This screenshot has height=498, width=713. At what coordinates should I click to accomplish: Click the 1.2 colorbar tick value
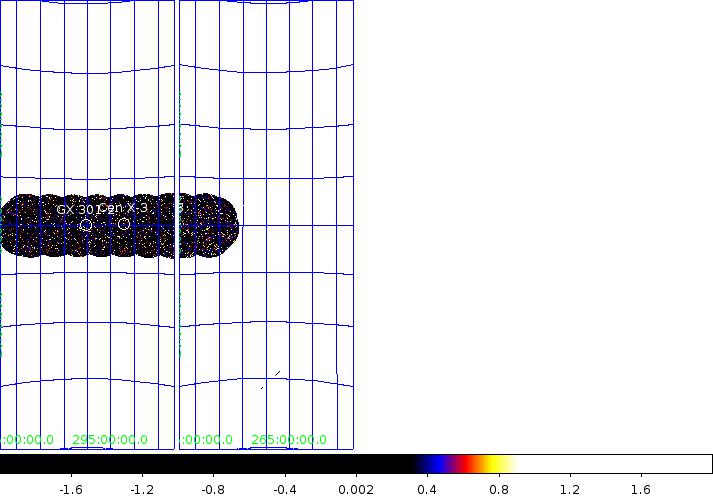coord(570,490)
